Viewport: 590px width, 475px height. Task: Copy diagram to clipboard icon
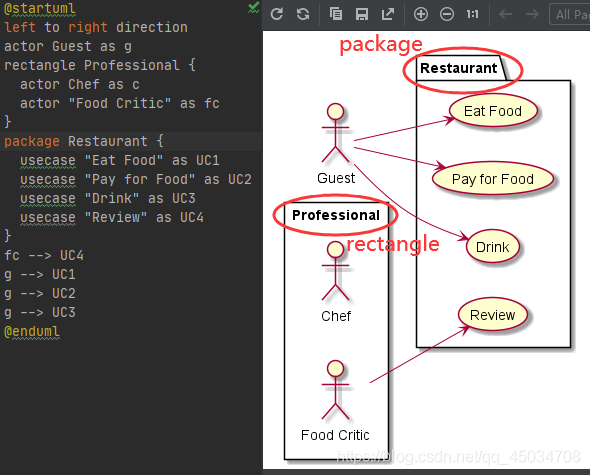pyautogui.click(x=336, y=14)
